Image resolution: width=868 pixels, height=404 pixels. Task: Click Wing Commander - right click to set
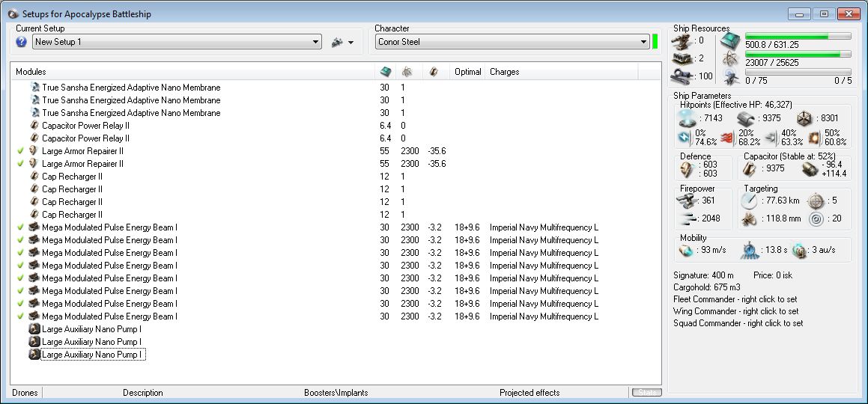pos(735,311)
